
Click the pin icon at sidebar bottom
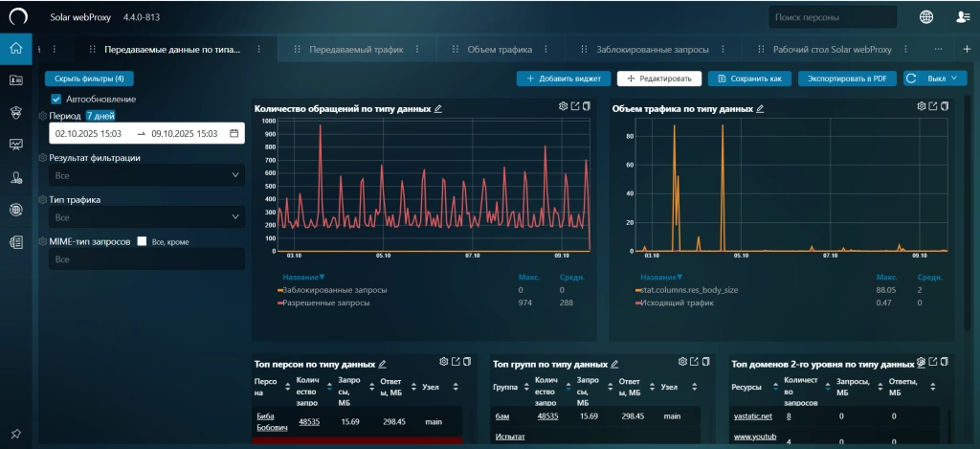[15, 434]
